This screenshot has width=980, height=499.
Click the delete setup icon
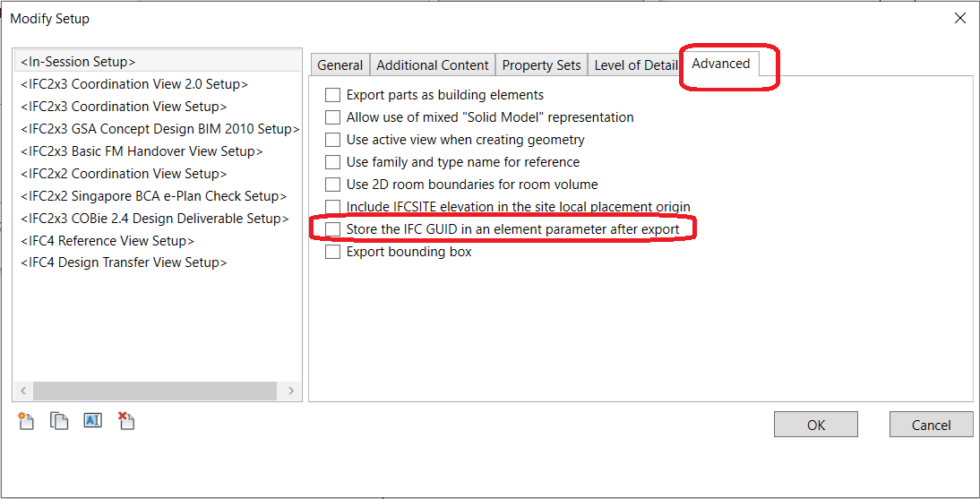[x=126, y=421]
